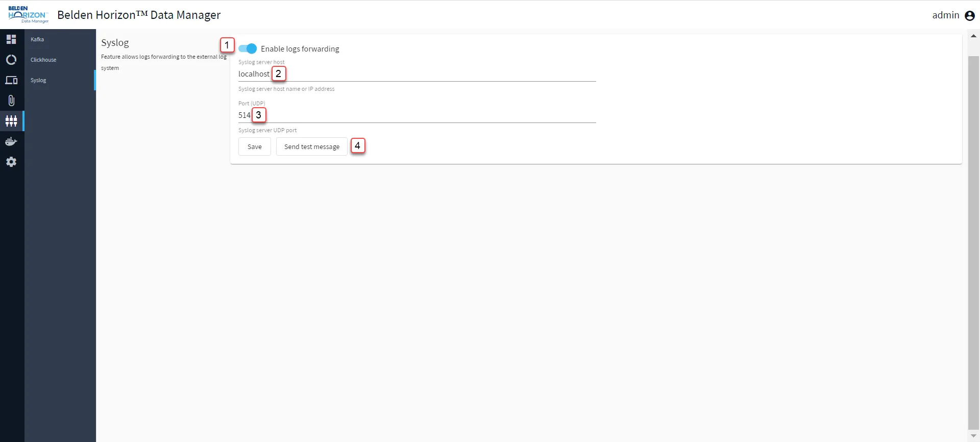This screenshot has width=980, height=442.
Task: Select the integrations connector icon in sidebar
Action: coord(11,121)
